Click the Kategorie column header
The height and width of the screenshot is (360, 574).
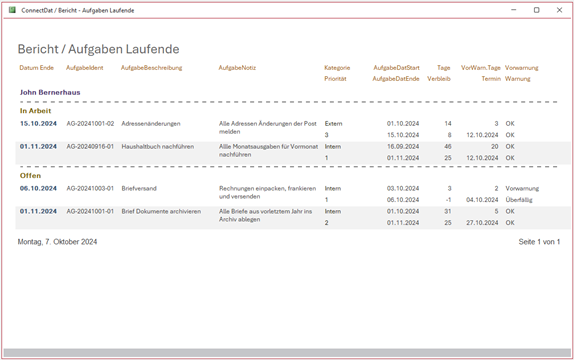pyautogui.click(x=337, y=68)
